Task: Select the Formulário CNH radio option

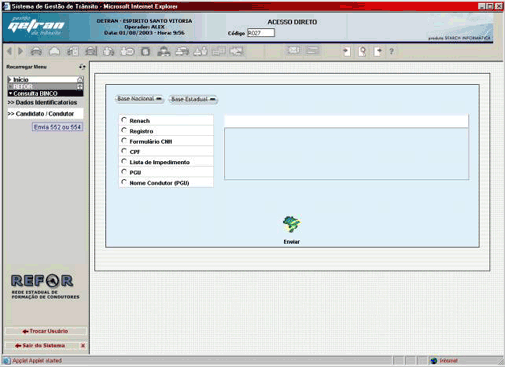Action: [124, 140]
